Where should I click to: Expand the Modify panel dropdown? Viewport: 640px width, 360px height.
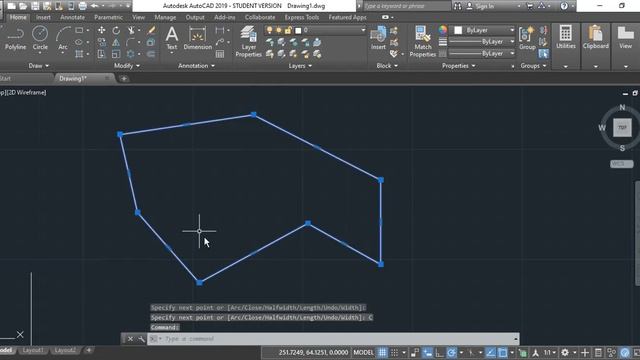[x=127, y=66]
